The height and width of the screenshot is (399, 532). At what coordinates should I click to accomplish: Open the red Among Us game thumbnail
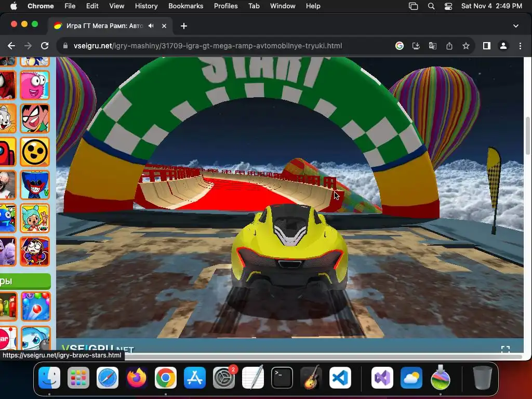[7, 152]
